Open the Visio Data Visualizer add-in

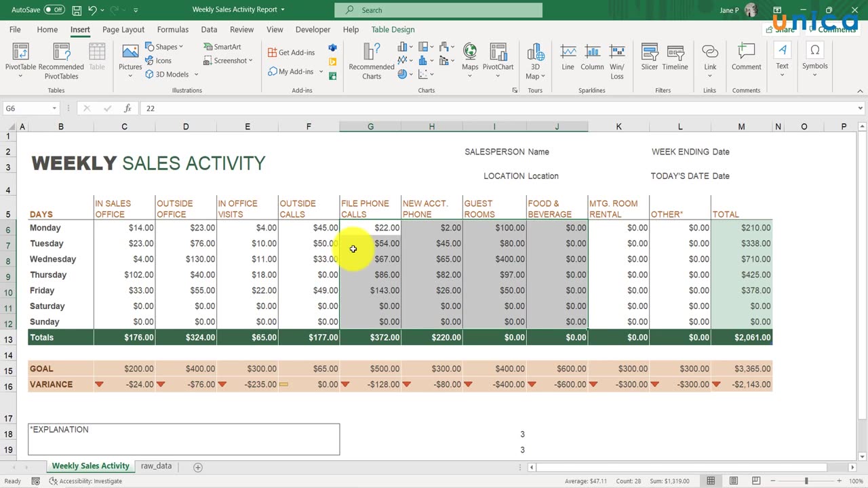point(332,47)
